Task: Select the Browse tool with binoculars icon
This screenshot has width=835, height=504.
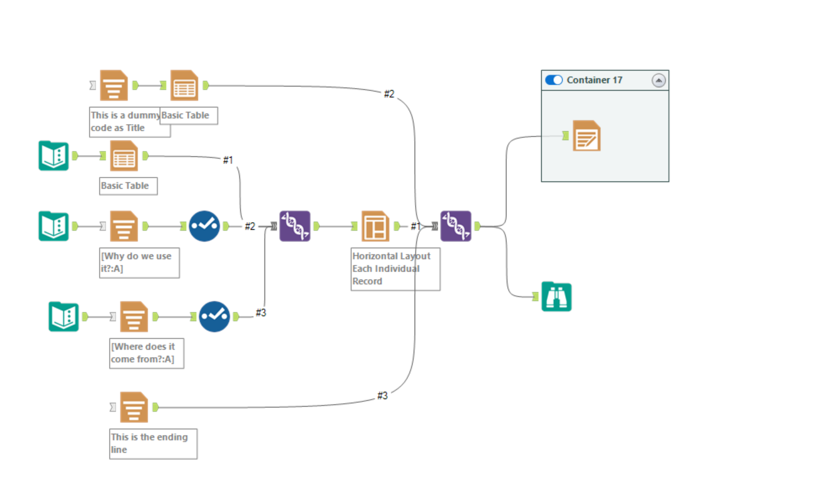Action: pos(556,296)
